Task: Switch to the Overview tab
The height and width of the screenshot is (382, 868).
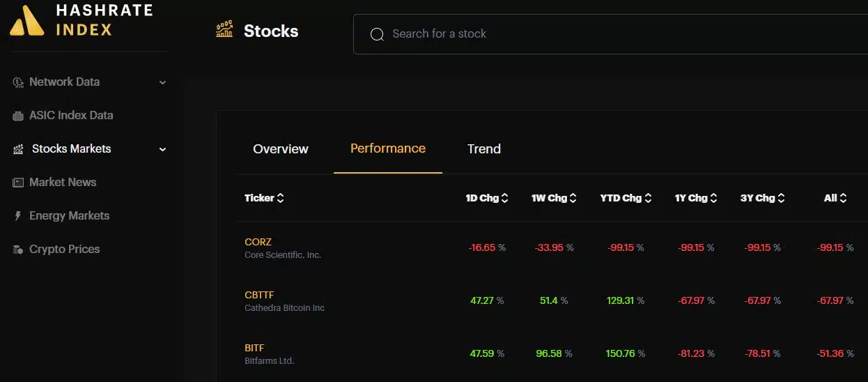Action: [x=281, y=149]
